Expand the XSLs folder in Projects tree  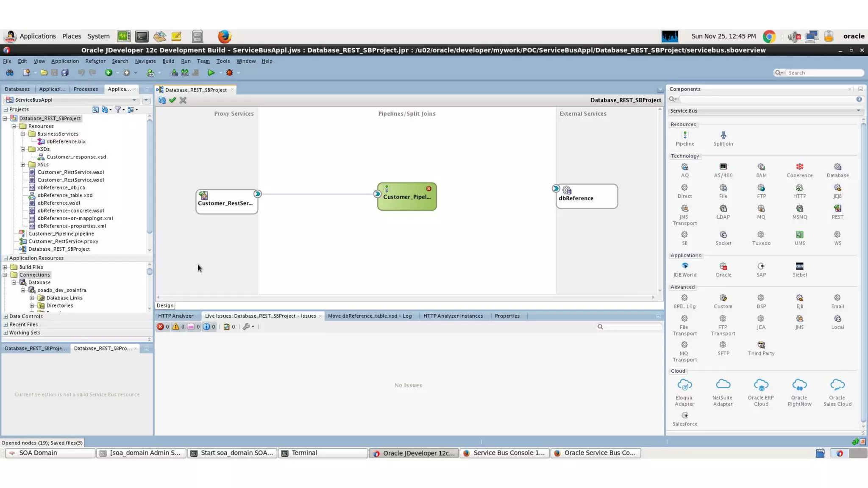point(23,164)
